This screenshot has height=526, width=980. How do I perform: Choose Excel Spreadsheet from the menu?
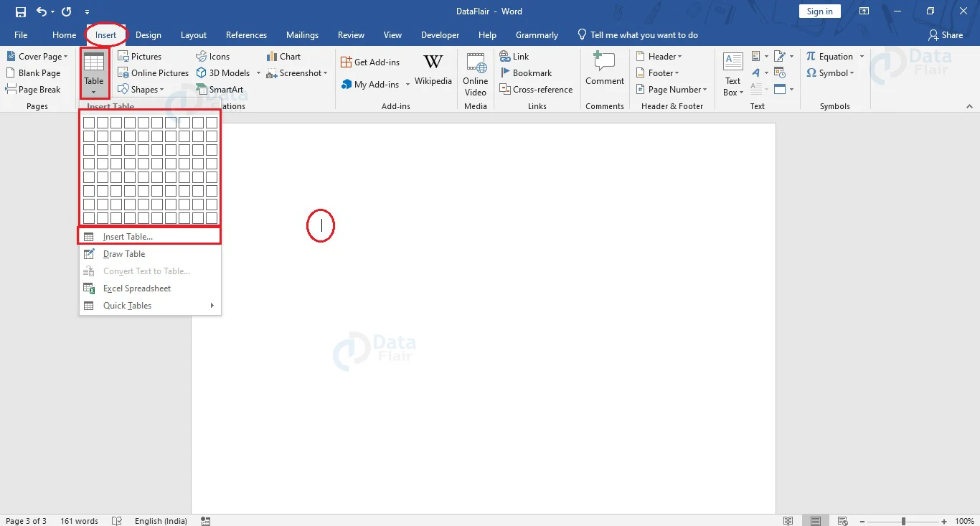pyautogui.click(x=150, y=288)
